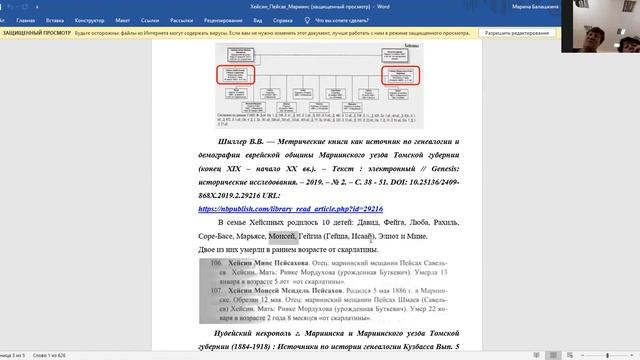This screenshot has height=360, width=640.
Task: Open the Ссылки ribbon tab
Action: point(150,20)
